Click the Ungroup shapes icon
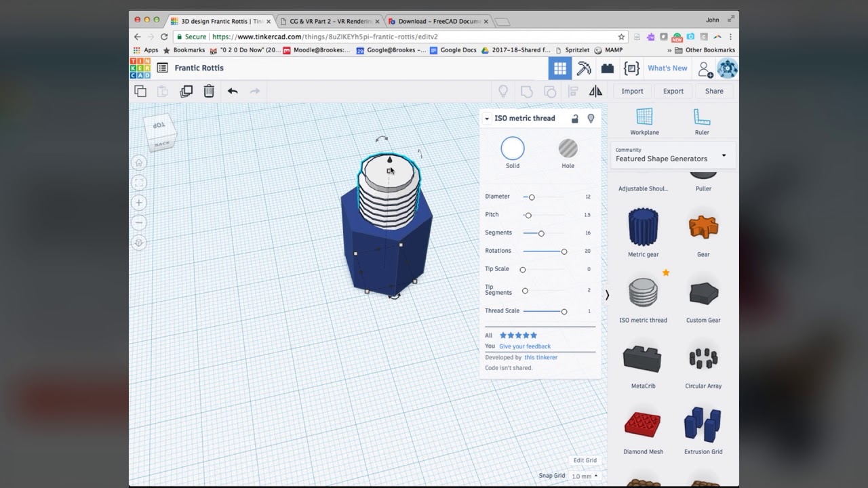 tap(550, 91)
